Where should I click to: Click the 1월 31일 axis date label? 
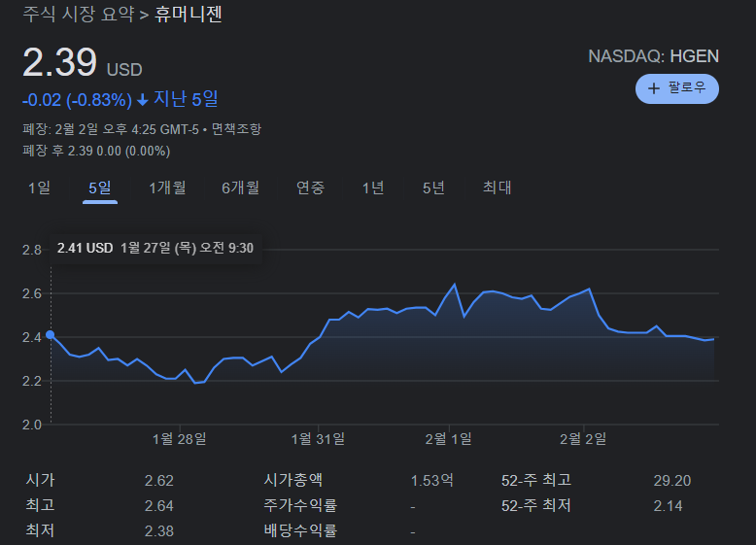pos(318,439)
